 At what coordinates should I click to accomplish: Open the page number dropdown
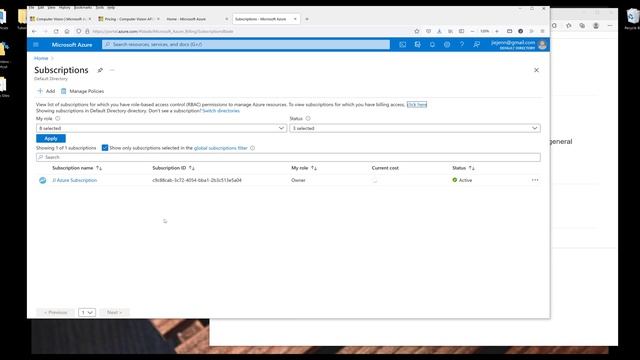click(87, 312)
